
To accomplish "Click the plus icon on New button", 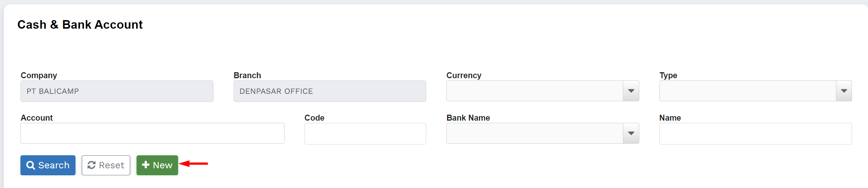I will [146, 165].
